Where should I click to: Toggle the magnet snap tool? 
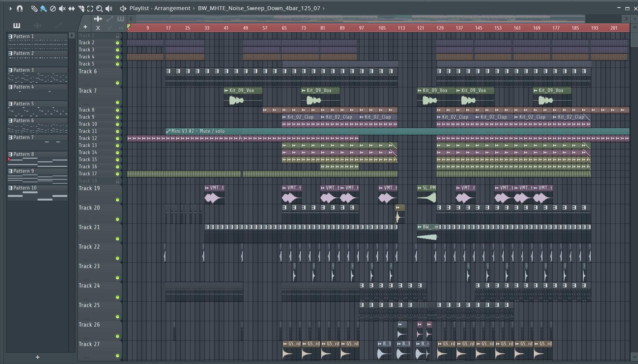pos(20,8)
